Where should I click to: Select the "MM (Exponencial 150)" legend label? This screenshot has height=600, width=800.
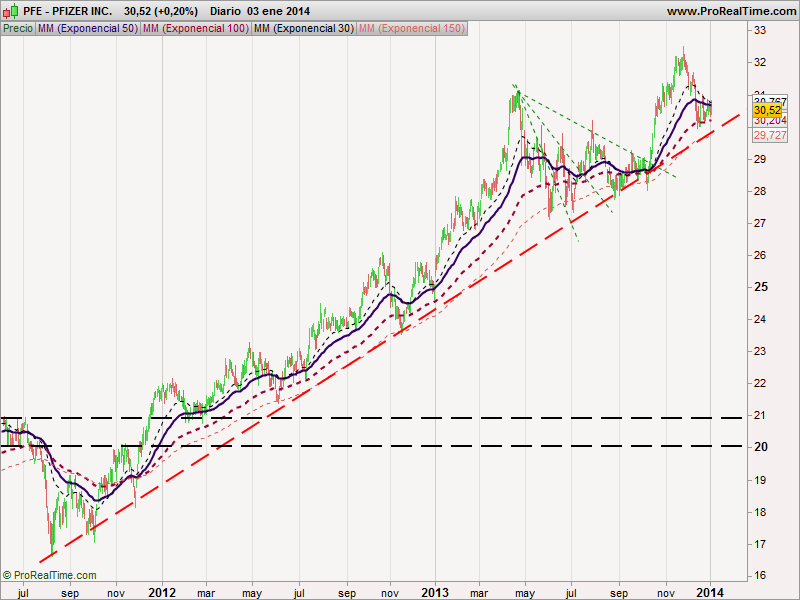(x=412, y=29)
